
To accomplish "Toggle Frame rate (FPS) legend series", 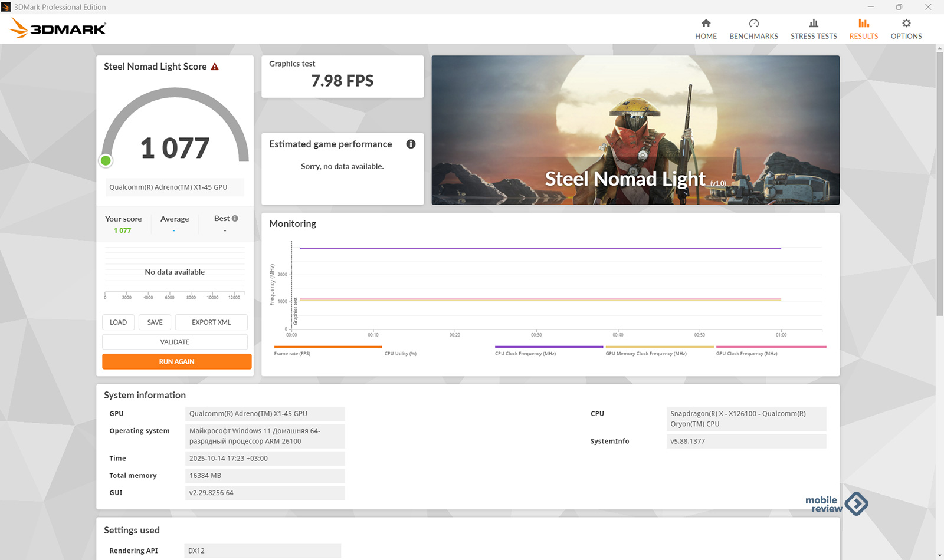I will coord(292,353).
